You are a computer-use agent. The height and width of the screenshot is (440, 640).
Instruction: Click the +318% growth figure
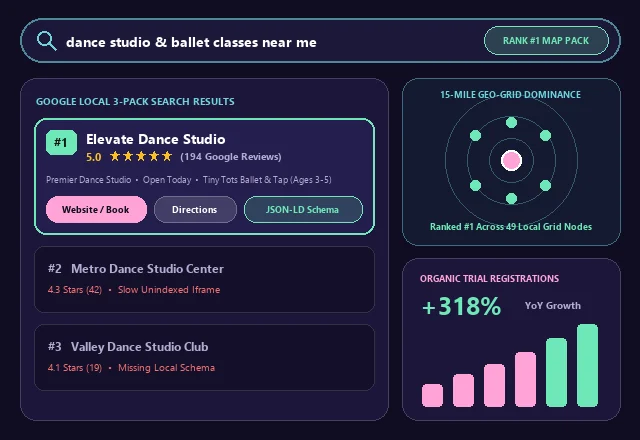462,307
